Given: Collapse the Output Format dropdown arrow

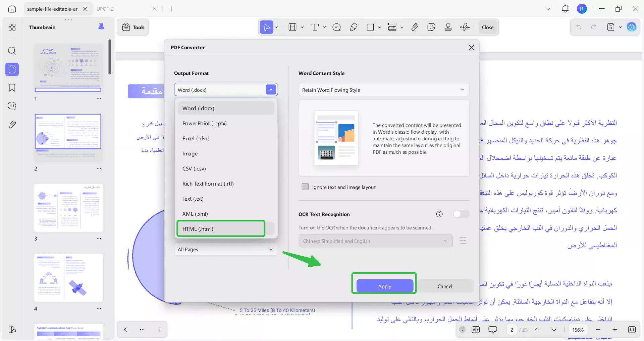Looking at the screenshot, I should (x=271, y=90).
